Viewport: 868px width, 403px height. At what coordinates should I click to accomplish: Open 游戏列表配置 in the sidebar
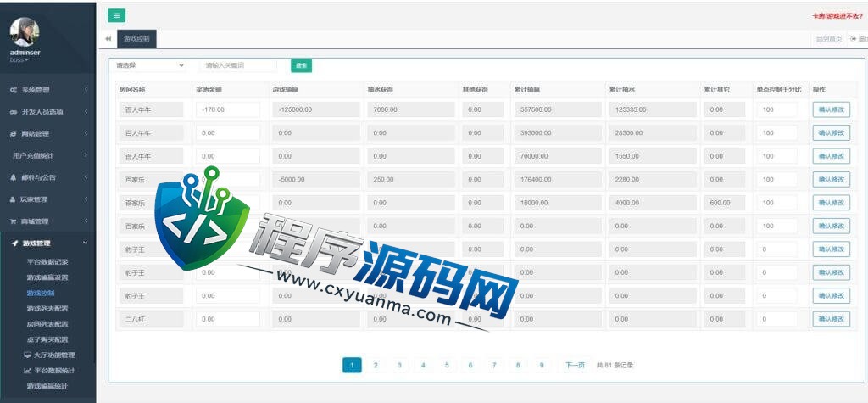(47, 308)
